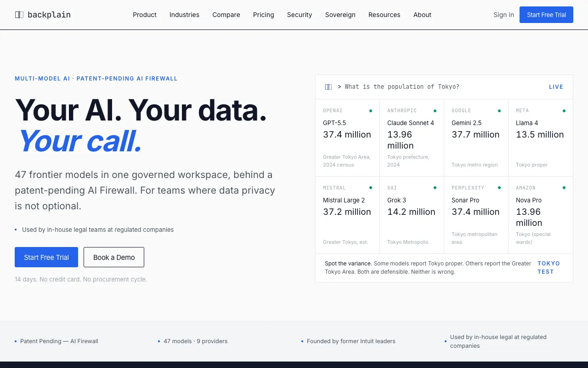Click the green status dot on Anthropic card

tap(435, 111)
